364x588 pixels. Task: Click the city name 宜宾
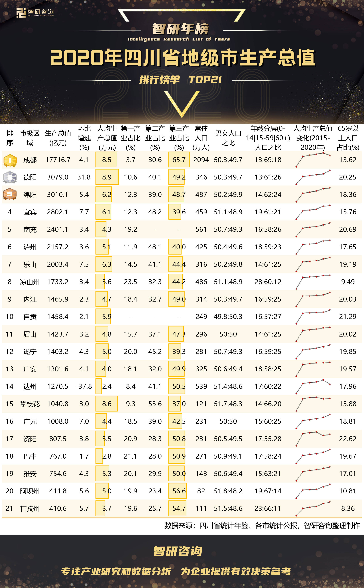30,212
